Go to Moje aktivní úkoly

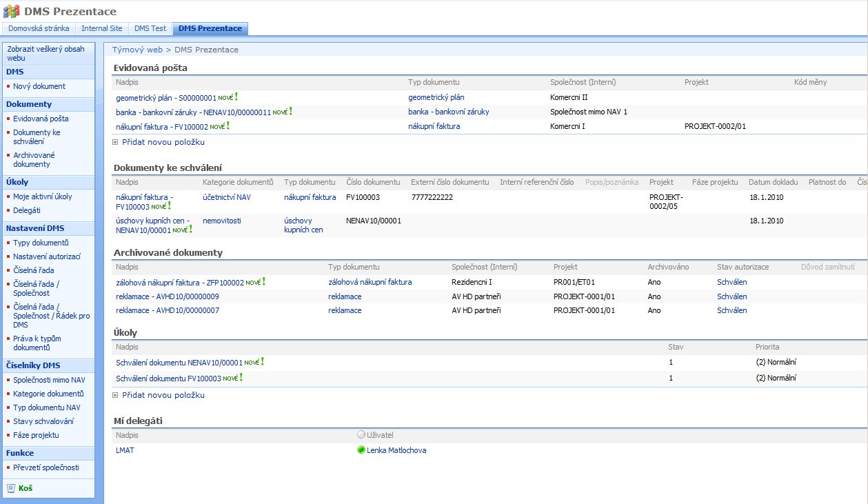tap(43, 196)
